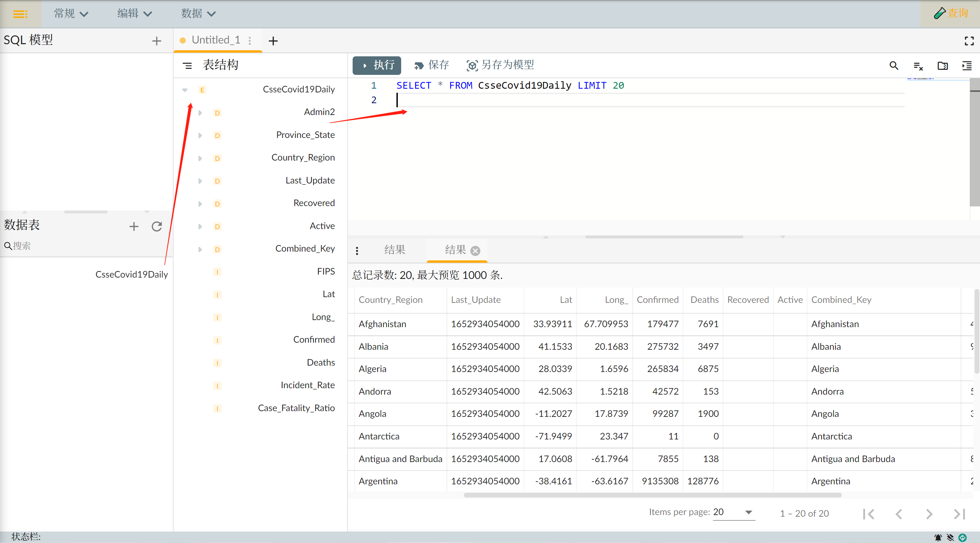
Task: Click the clear editor icon
Action: [x=918, y=66]
